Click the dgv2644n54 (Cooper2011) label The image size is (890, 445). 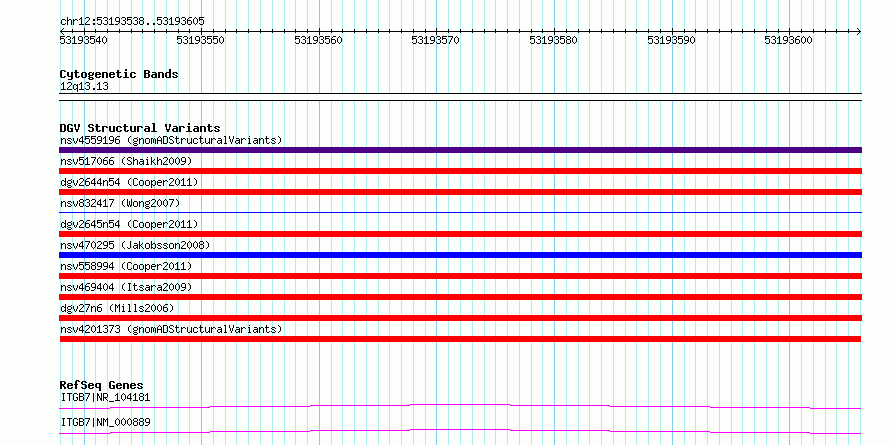click(x=129, y=182)
